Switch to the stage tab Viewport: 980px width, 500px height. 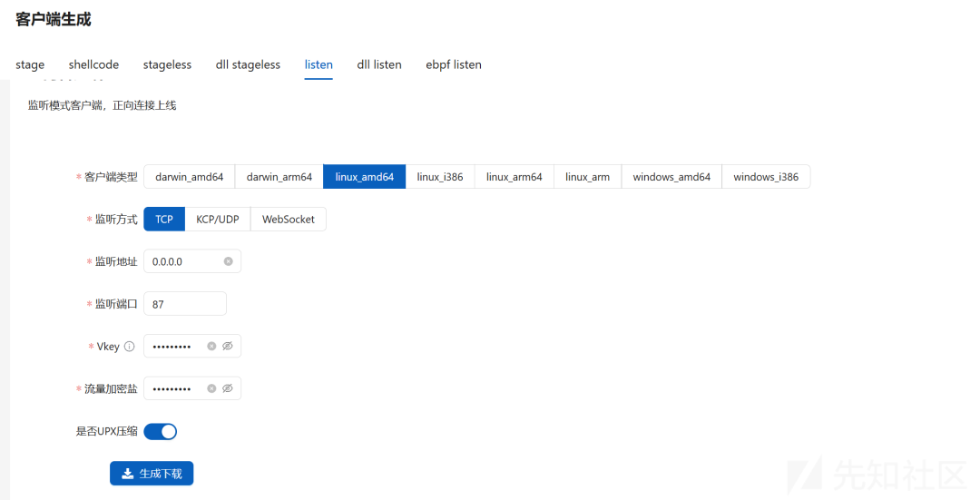point(30,64)
